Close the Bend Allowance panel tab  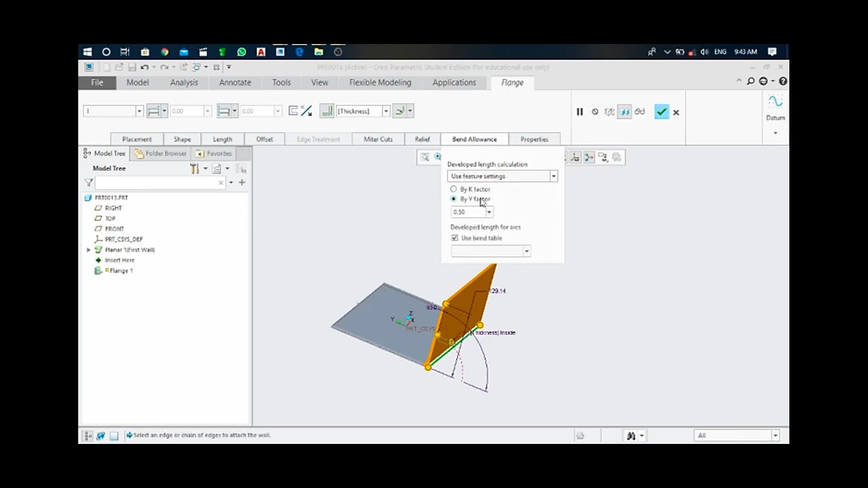(475, 140)
